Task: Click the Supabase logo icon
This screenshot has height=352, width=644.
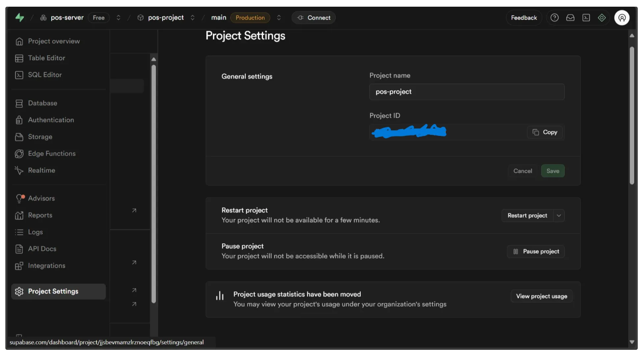Action: [x=20, y=18]
